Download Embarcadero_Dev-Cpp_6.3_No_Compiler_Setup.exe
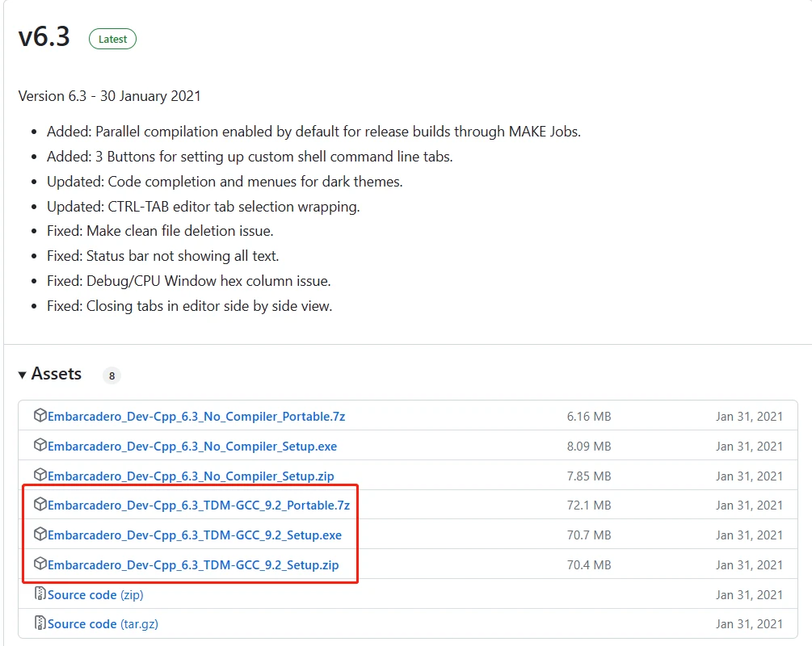 192,447
